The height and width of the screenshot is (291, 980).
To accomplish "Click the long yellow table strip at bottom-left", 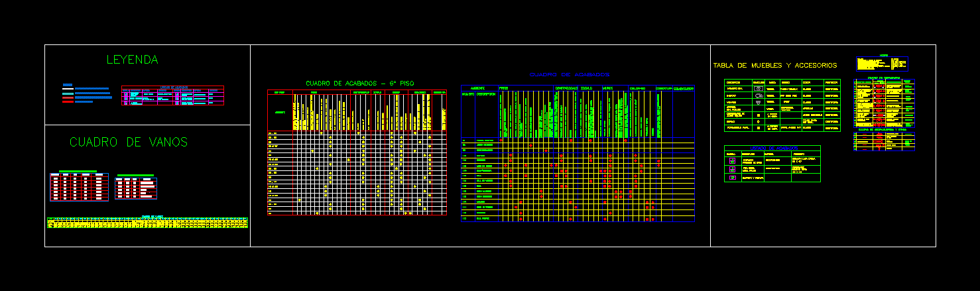I will pos(147,223).
